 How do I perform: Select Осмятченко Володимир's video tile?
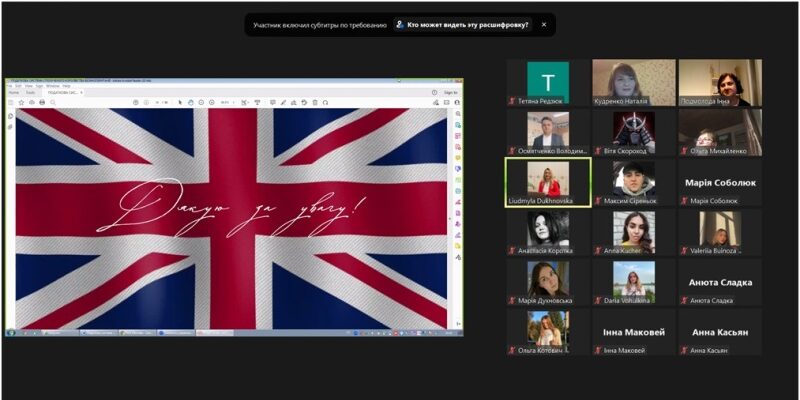point(548,133)
